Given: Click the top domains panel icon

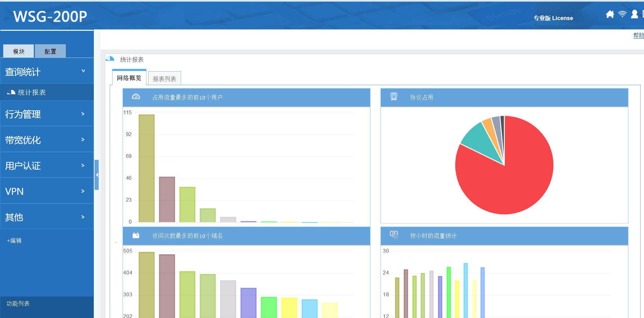Looking at the screenshot, I should (x=136, y=235).
